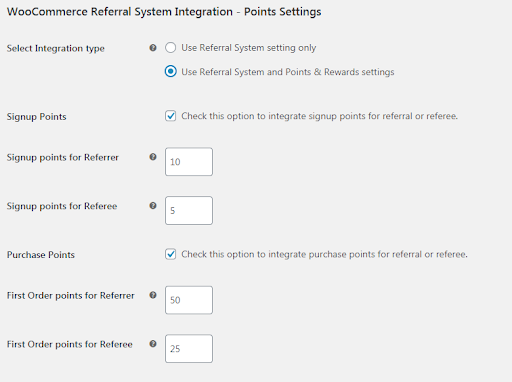
Task: Click the 'First Order points for Referee' label
Action: [x=70, y=344]
